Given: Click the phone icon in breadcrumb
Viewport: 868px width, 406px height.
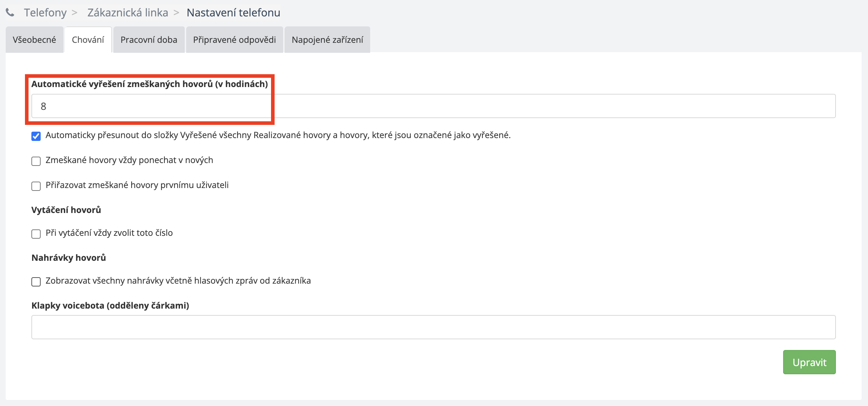Looking at the screenshot, I should click(x=10, y=12).
